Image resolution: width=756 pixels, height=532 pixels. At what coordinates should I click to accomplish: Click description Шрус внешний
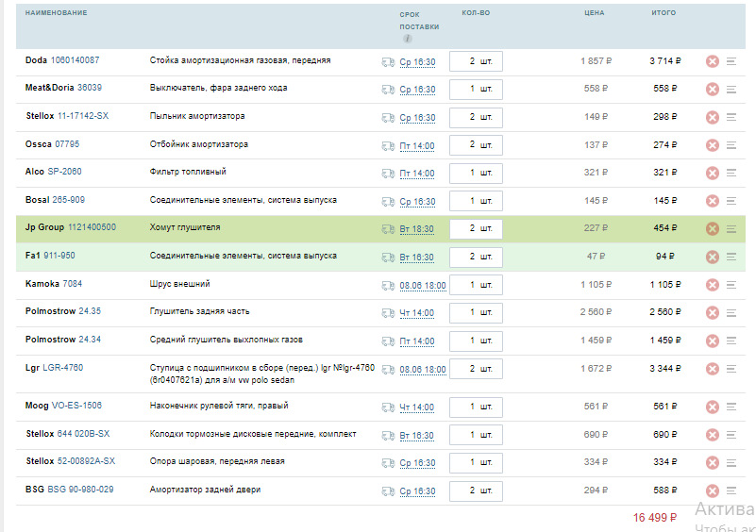point(180,284)
